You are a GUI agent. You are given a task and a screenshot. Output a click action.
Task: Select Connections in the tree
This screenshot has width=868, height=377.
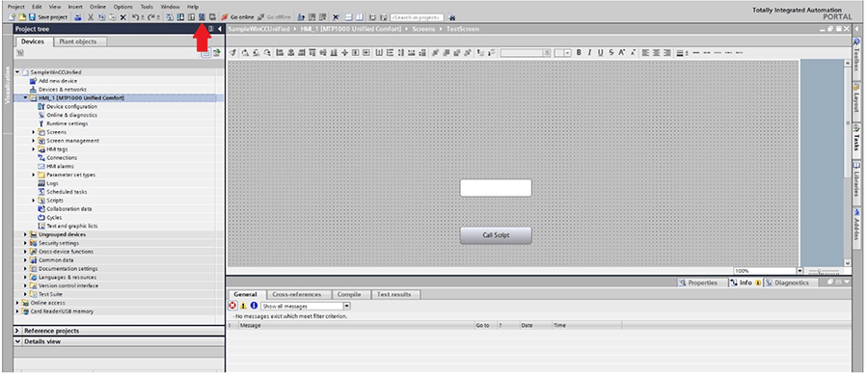point(62,158)
